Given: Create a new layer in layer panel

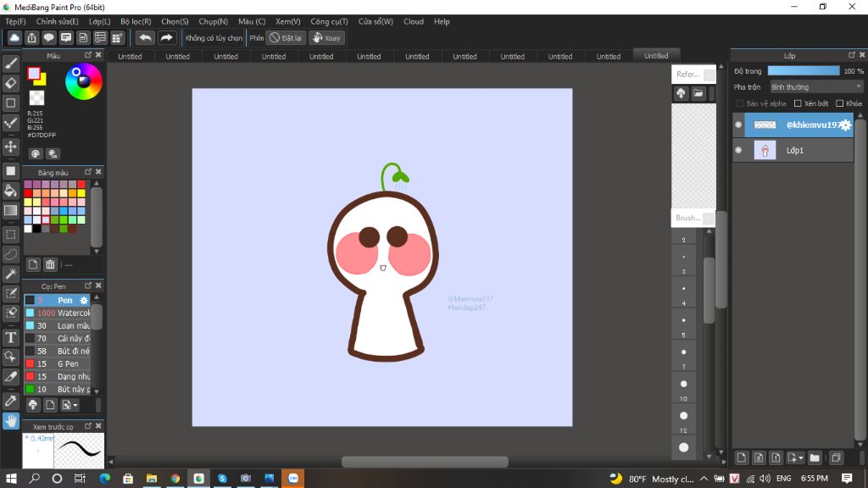Looking at the screenshot, I should click(x=741, y=457).
